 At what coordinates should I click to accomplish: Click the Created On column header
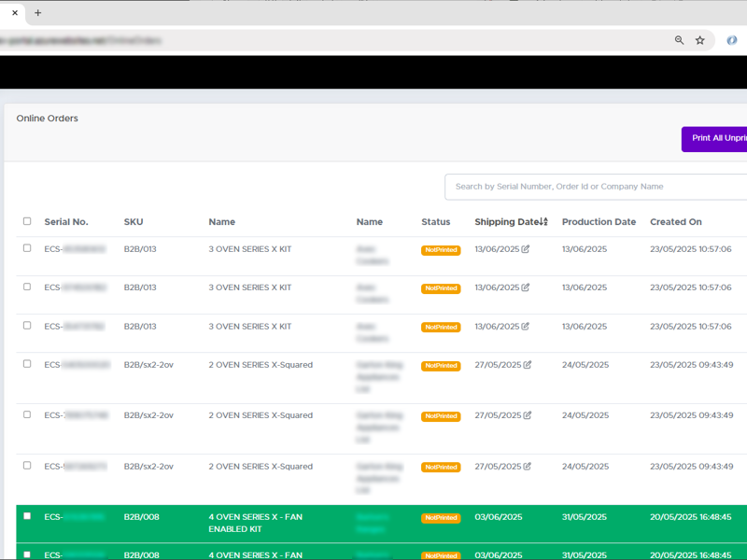[x=675, y=222]
